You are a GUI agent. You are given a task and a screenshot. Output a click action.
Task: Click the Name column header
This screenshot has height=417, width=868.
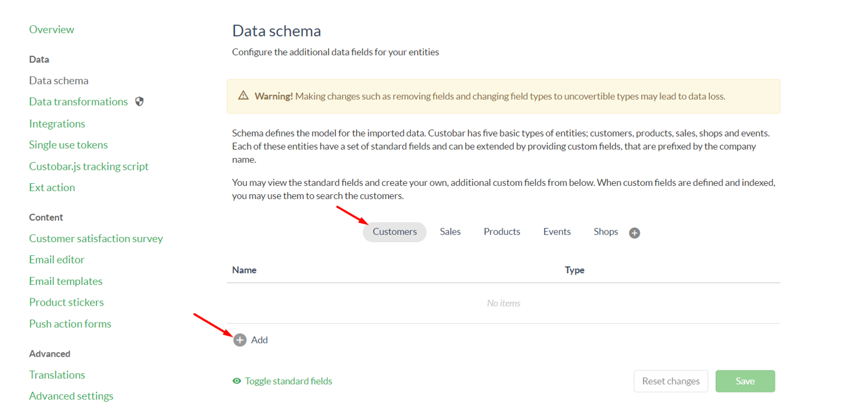244,270
